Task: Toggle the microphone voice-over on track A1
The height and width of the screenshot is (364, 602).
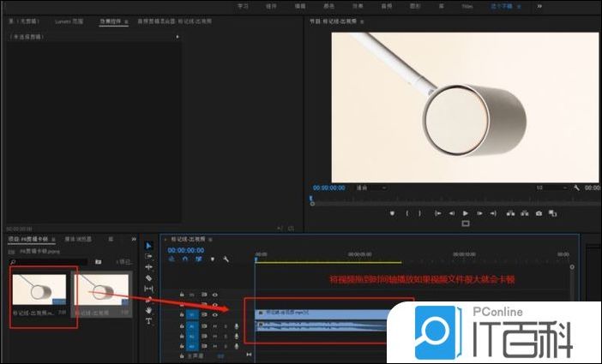Action: (236, 326)
